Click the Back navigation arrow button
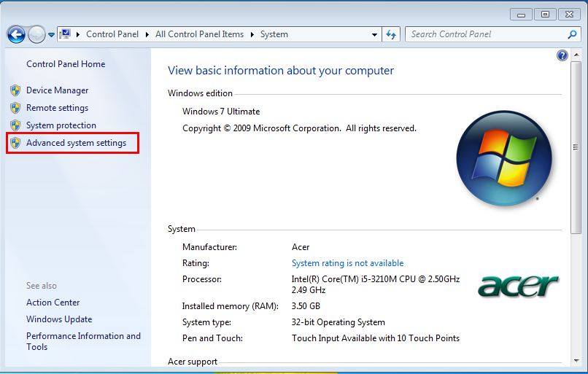Screen dimensions: 588x374 coord(16,34)
